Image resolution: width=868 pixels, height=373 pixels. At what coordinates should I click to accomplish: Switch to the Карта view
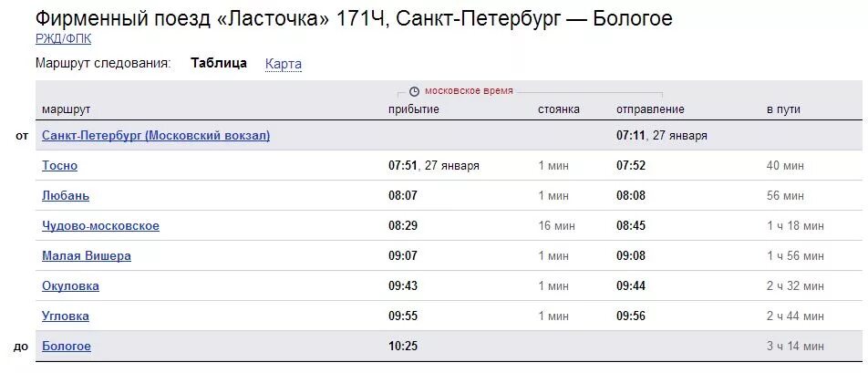pos(284,64)
